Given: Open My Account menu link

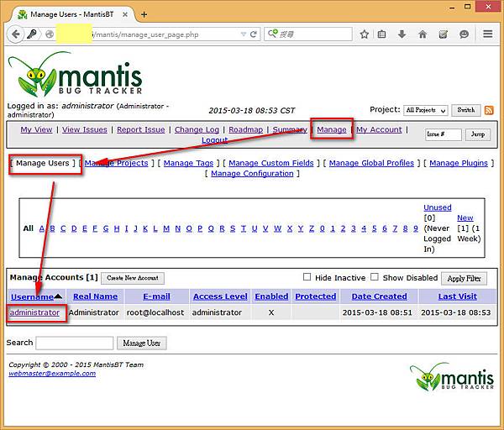Looking at the screenshot, I should (x=379, y=129).
